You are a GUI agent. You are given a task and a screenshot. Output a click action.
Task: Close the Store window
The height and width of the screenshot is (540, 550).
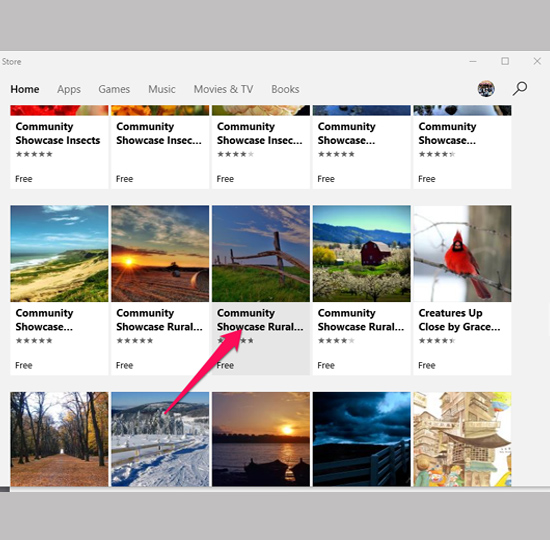[537, 61]
